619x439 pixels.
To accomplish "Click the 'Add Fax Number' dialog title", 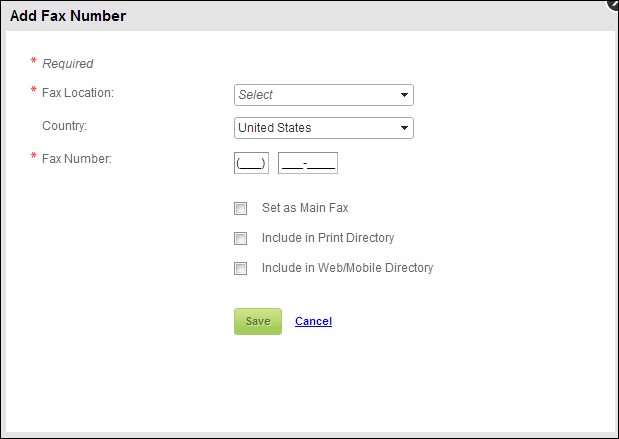I will tap(68, 16).
